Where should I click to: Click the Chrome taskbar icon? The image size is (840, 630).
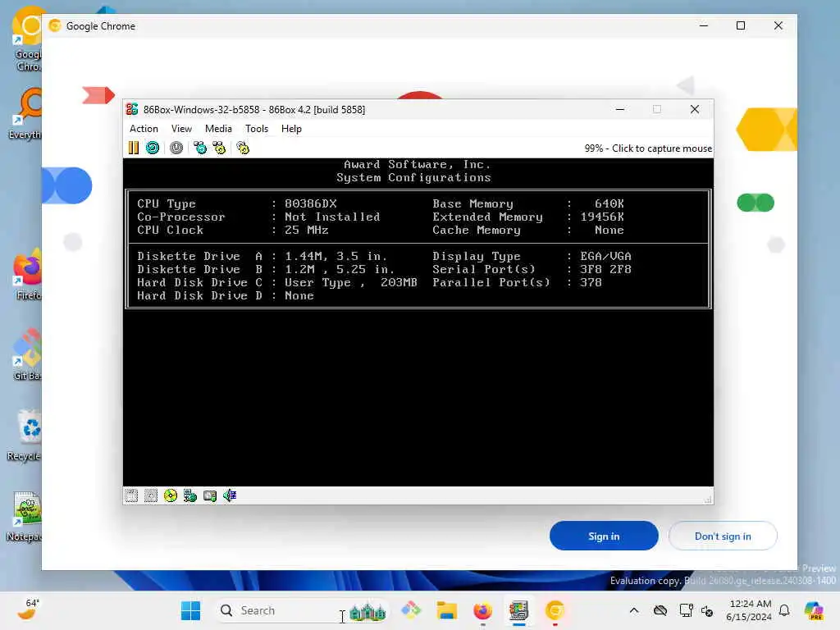555,610
